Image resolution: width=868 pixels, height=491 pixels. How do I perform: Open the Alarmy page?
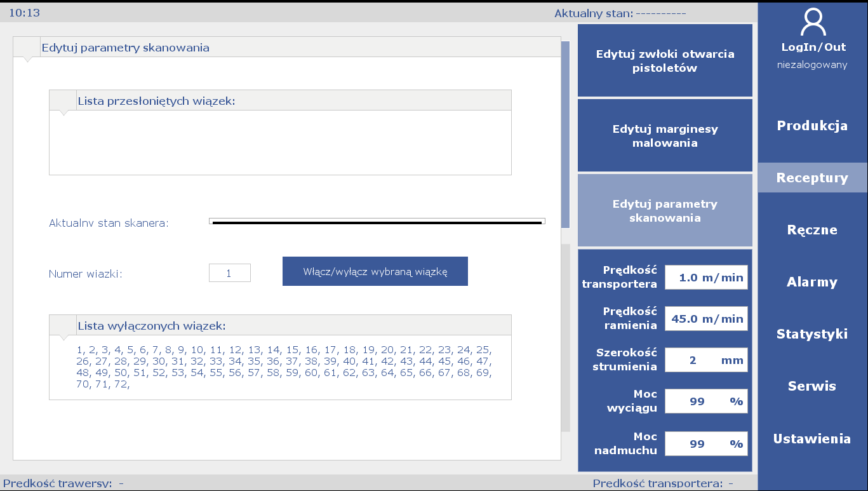pyautogui.click(x=812, y=281)
